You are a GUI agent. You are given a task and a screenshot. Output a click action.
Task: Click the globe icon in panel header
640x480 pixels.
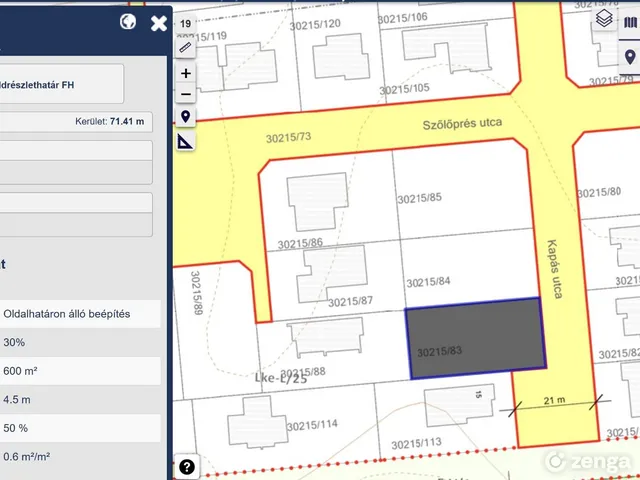coord(128,22)
